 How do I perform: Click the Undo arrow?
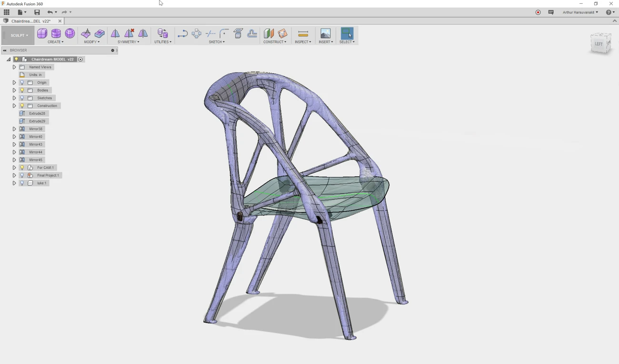pos(50,12)
